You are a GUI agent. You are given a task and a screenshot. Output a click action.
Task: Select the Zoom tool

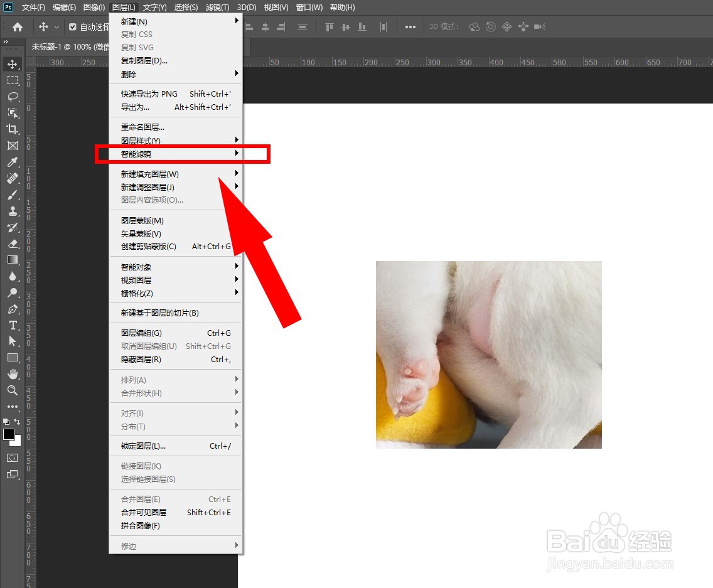click(x=13, y=390)
